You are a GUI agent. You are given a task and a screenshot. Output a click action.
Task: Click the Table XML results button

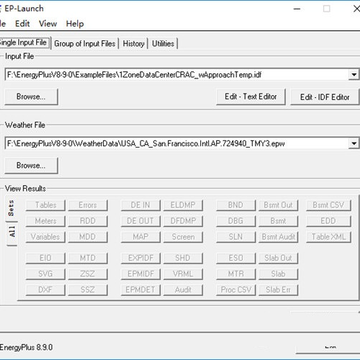(328, 237)
